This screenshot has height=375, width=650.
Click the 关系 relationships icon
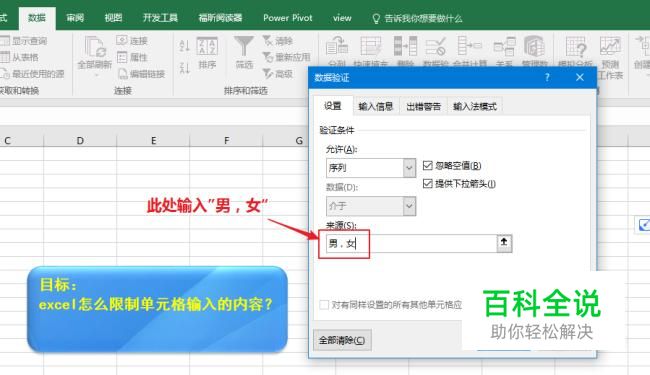[504, 46]
